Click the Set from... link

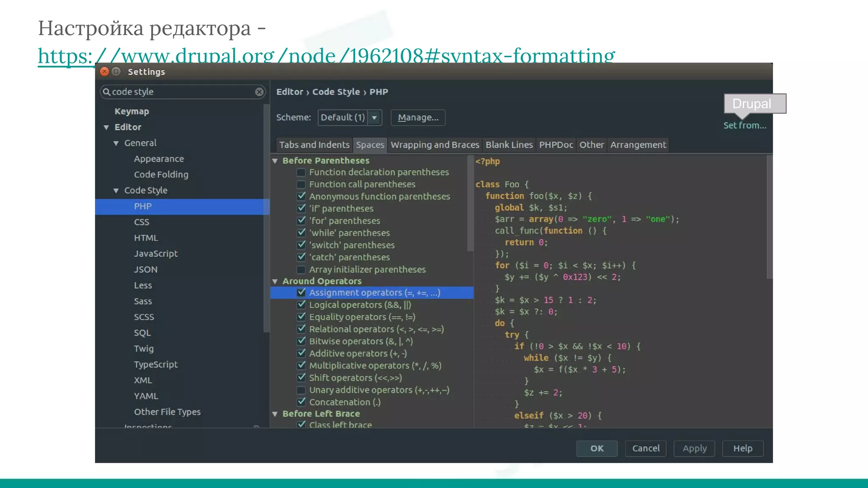(745, 125)
